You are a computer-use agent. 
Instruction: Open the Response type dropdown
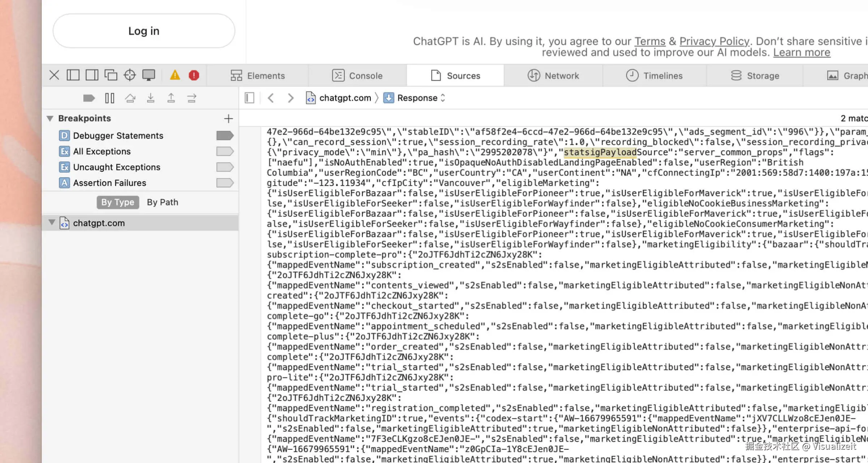[x=414, y=98]
